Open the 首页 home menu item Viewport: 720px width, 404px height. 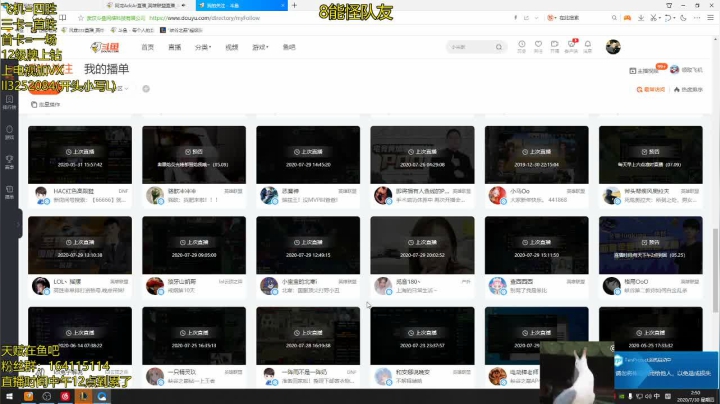pyautogui.click(x=147, y=47)
